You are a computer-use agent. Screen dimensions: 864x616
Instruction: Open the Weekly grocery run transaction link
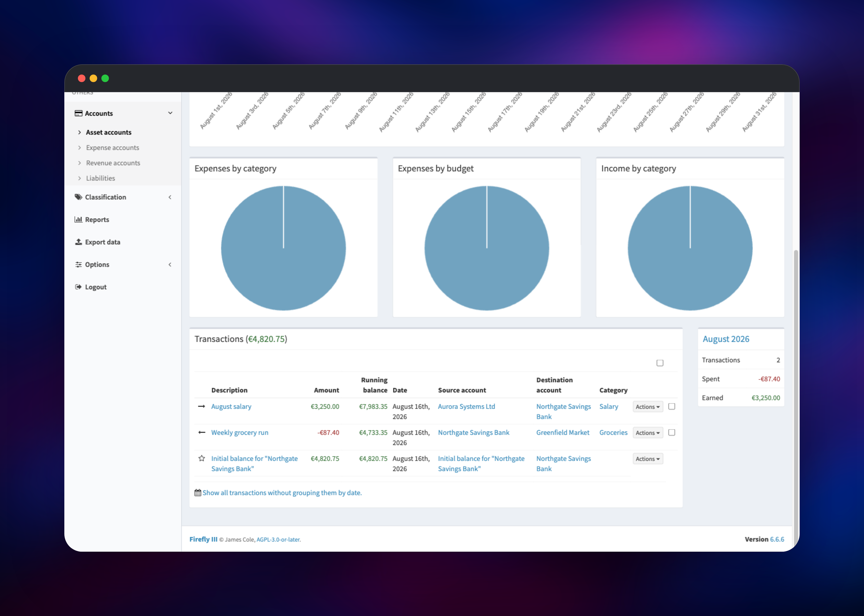tap(240, 433)
